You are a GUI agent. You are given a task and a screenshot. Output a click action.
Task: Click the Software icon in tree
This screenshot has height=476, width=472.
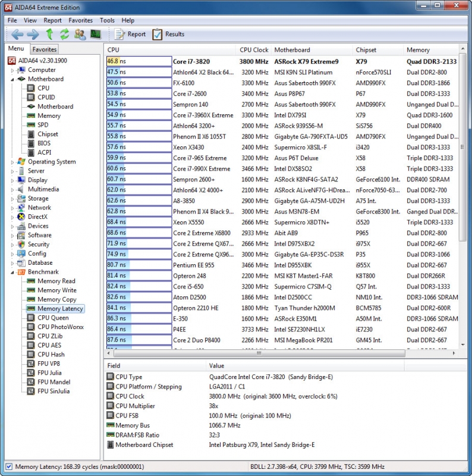click(21, 235)
